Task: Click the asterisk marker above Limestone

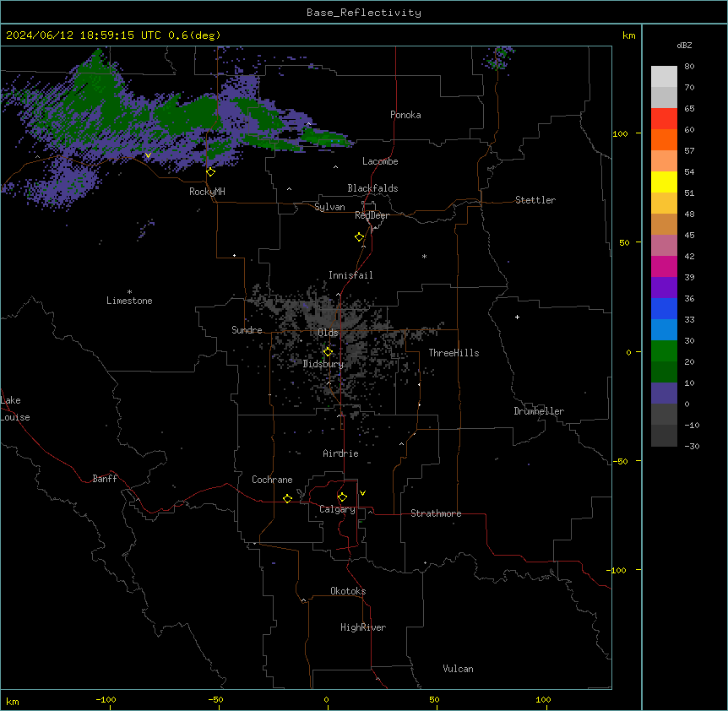Action: click(129, 292)
